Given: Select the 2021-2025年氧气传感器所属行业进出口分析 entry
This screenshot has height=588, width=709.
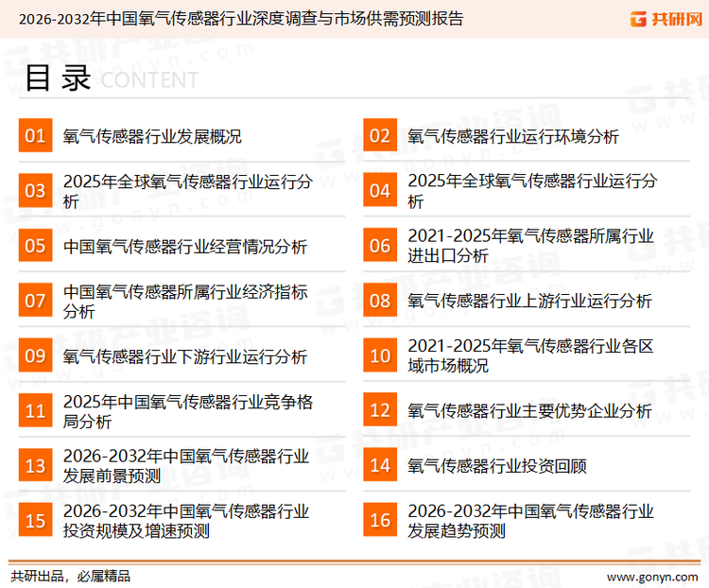Looking at the screenshot, I should tap(530, 246).
